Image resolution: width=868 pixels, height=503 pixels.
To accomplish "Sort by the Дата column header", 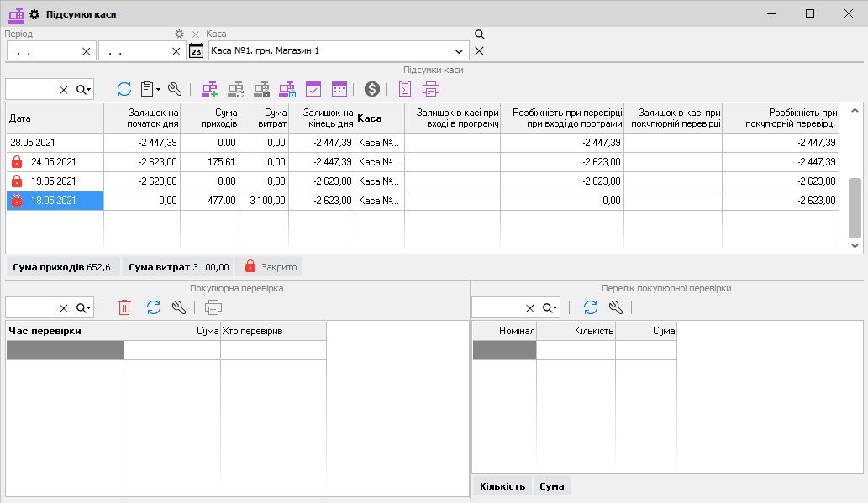I will pos(55,118).
